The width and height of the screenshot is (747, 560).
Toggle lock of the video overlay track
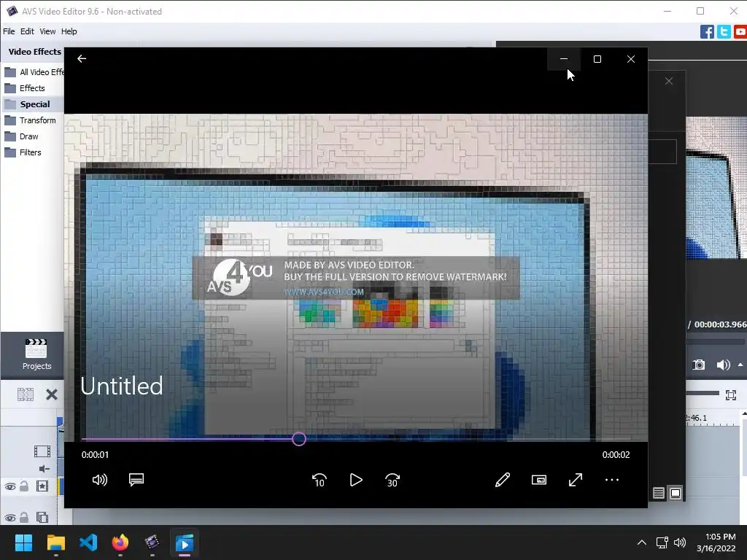point(24,517)
